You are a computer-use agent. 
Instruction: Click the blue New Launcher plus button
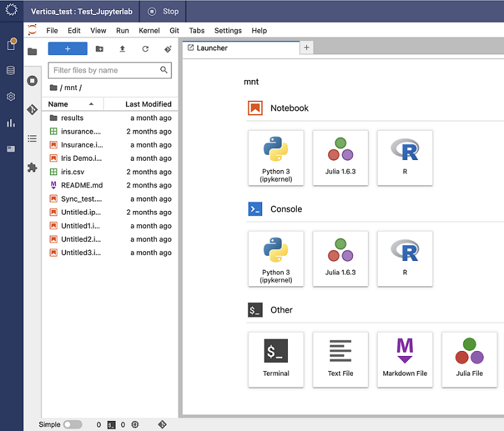click(x=67, y=49)
